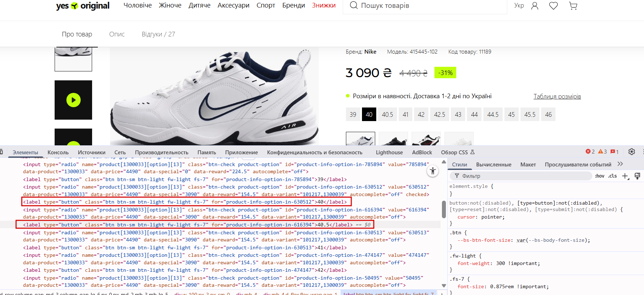Image resolution: width=644 pixels, height=295 pixels.
Task: Open DevTools settings gear
Action: tap(632, 152)
